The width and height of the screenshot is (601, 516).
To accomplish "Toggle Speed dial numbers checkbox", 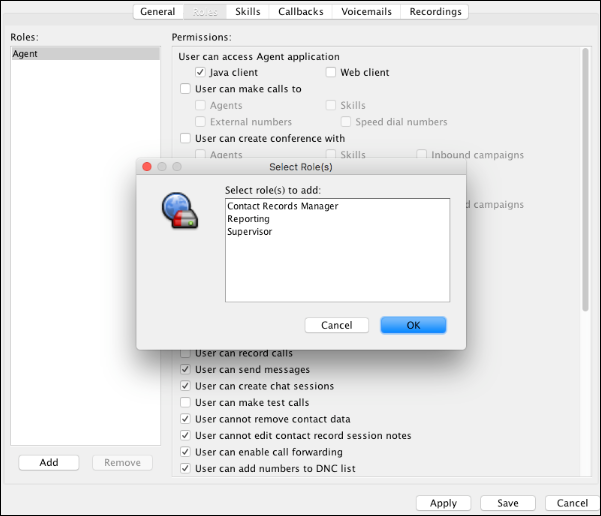I will coord(346,122).
